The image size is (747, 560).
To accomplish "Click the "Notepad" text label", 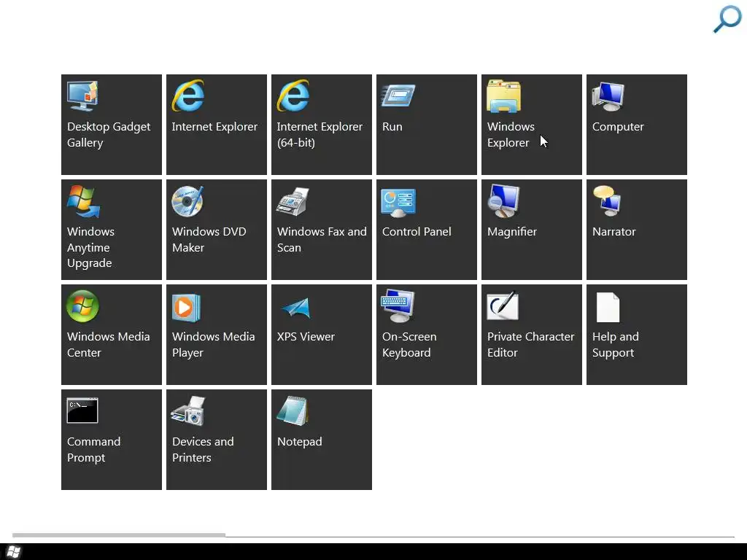I will pyautogui.click(x=300, y=442).
